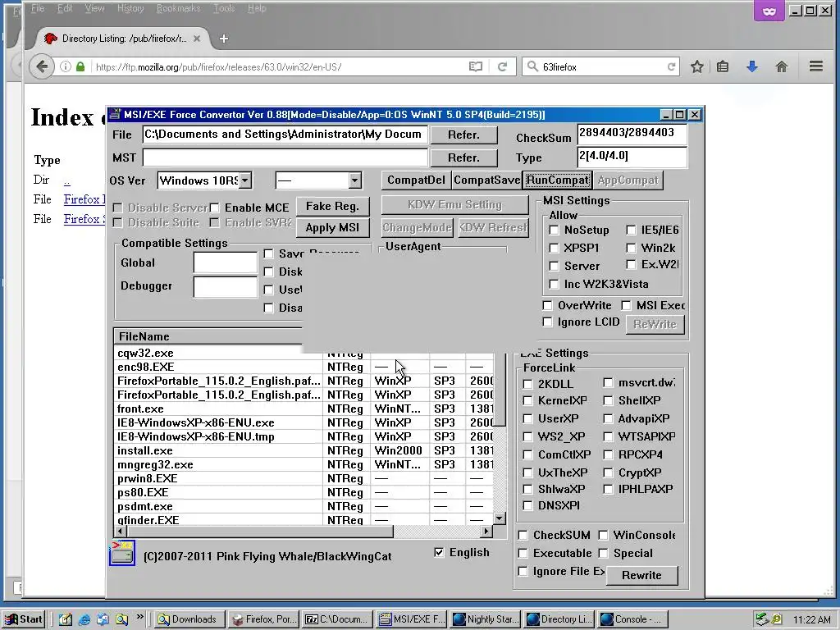Open the Firefox downloads arrow
The height and width of the screenshot is (630, 840).
[752, 66]
